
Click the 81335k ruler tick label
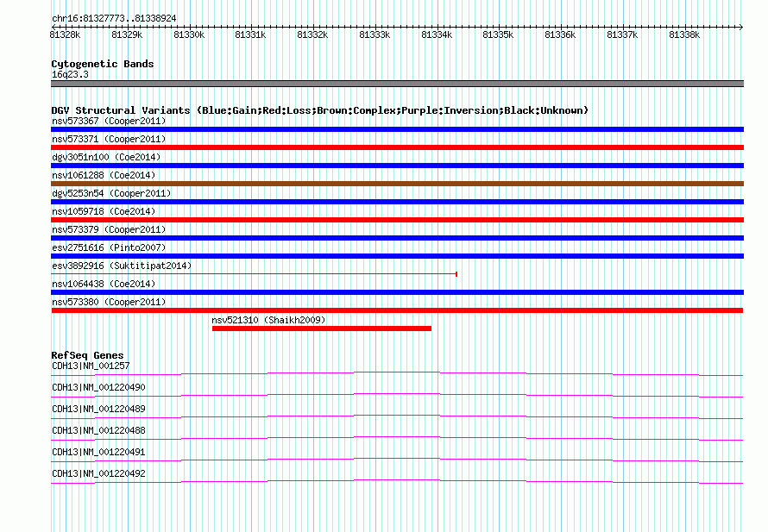(x=498, y=34)
